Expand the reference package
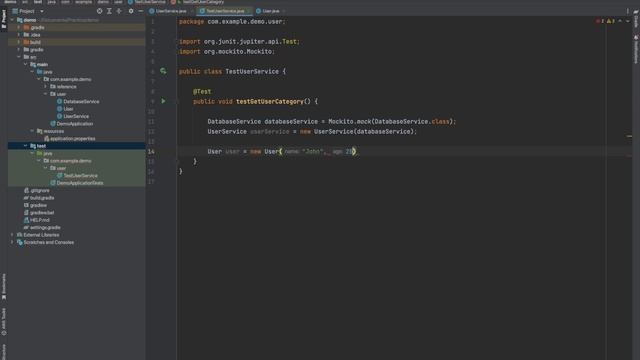 [x=45, y=87]
